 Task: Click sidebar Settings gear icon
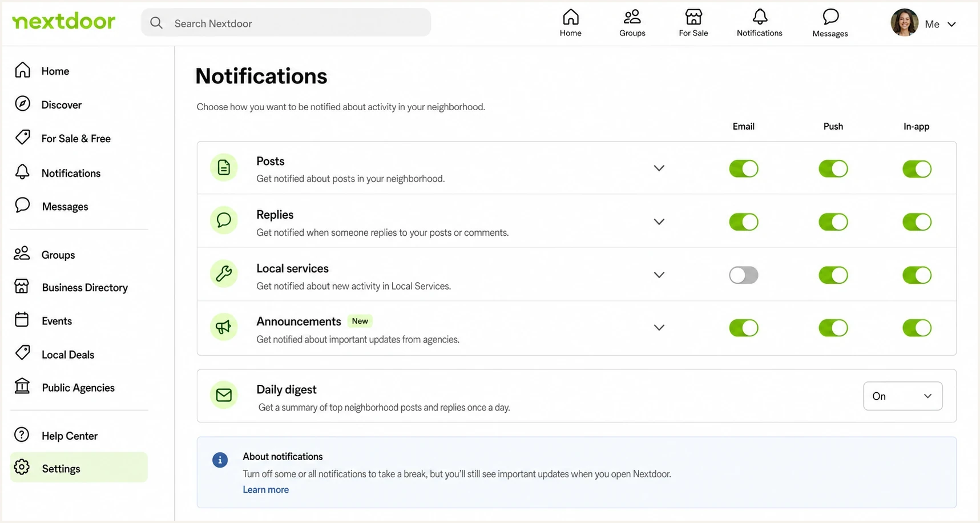coord(22,468)
